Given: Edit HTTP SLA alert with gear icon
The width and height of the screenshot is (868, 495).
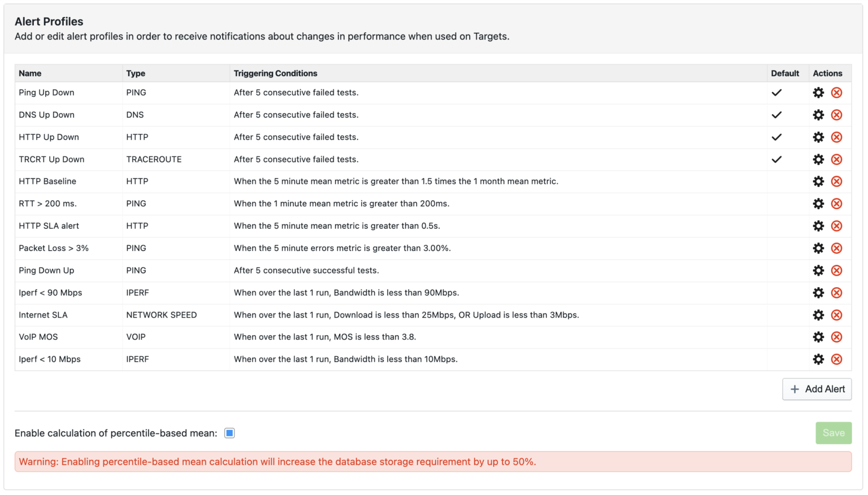Looking at the screenshot, I should pos(818,226).
